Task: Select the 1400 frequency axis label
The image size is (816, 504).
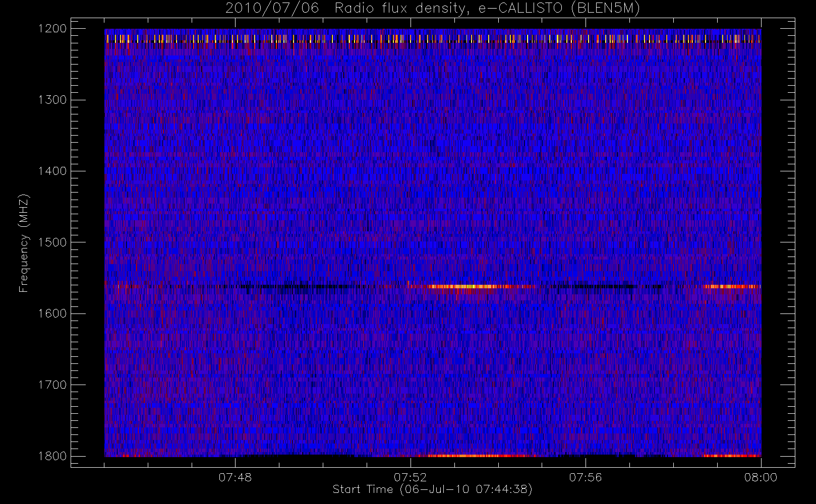Action: click(x=53, y=171)
